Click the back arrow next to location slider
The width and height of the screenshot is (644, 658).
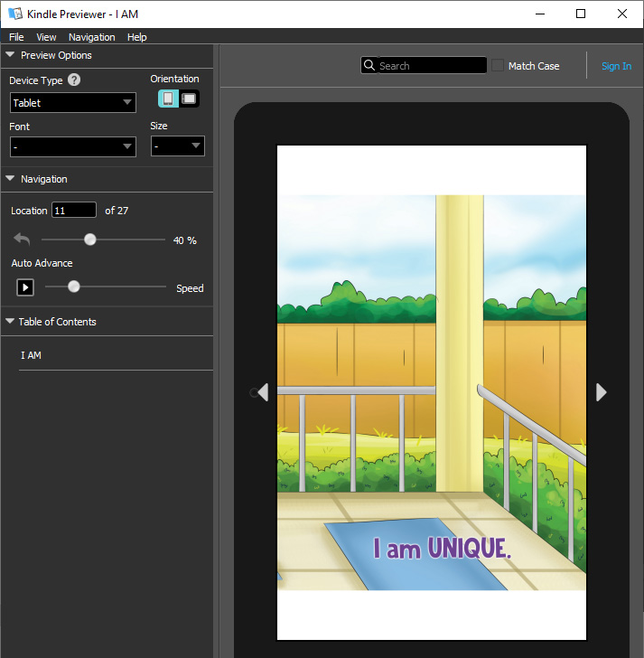coord(22,240)
